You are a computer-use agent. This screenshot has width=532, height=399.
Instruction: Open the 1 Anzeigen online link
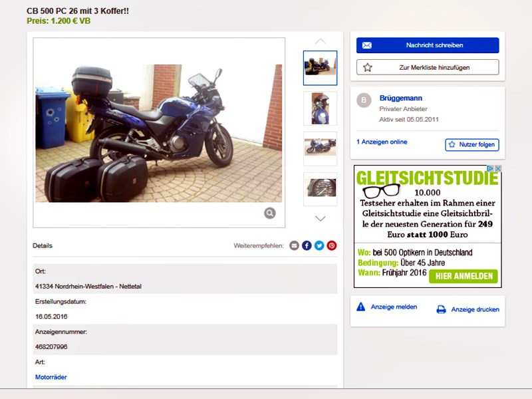(382, 142)
